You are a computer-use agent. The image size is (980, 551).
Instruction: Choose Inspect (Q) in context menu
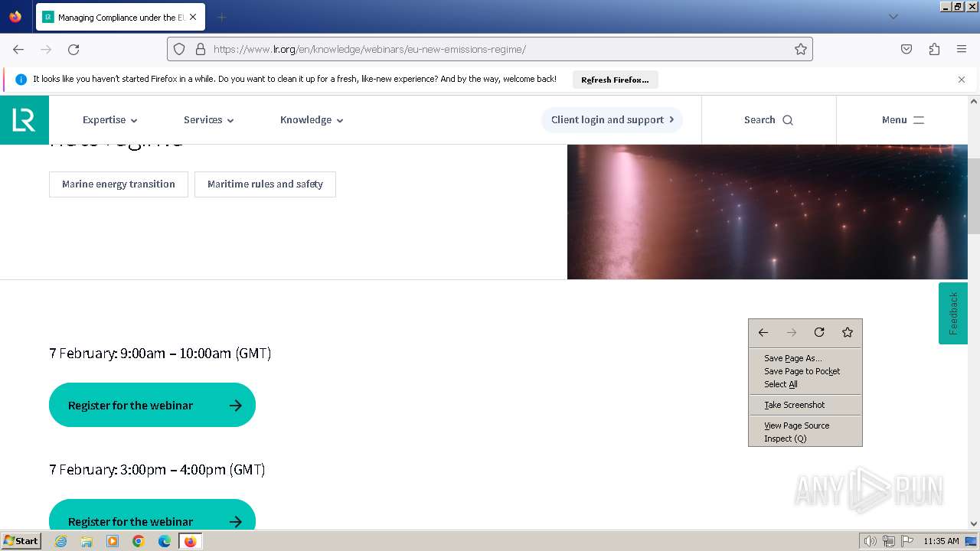pyautogui.click(x=805, y=439)
